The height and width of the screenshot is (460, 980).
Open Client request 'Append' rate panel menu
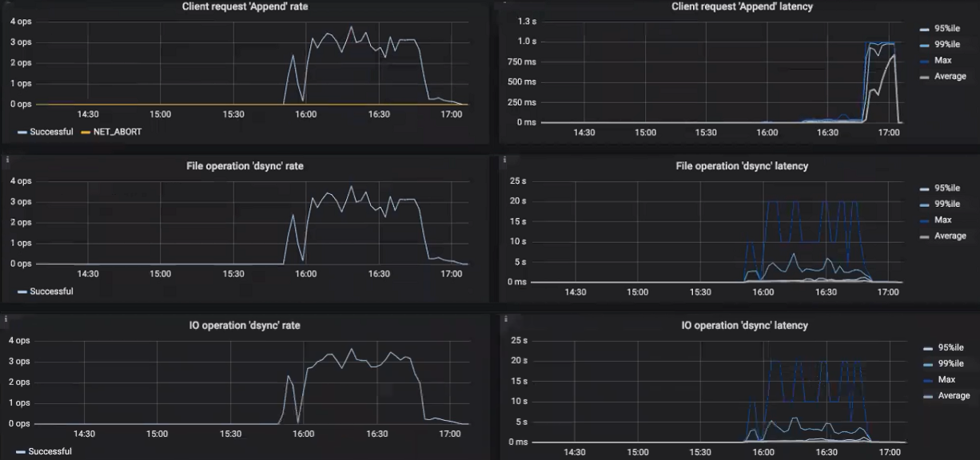(245, 6)
